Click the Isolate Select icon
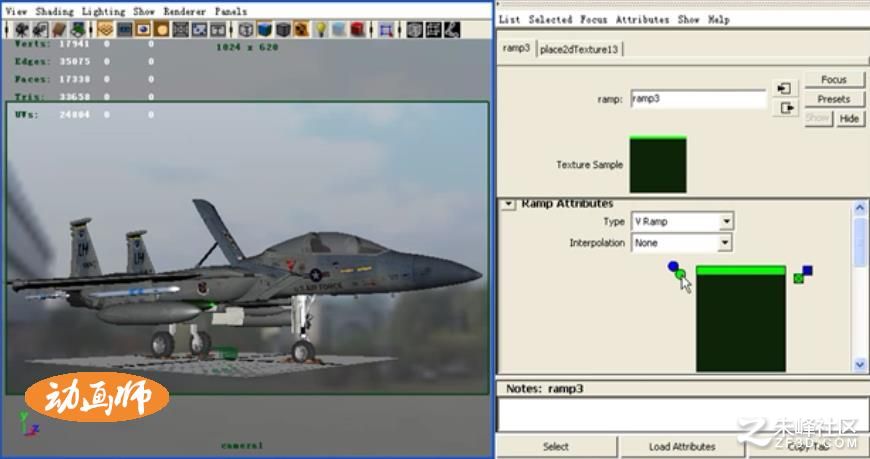Screen dimensions: 870x459 (x=386, y=30)
